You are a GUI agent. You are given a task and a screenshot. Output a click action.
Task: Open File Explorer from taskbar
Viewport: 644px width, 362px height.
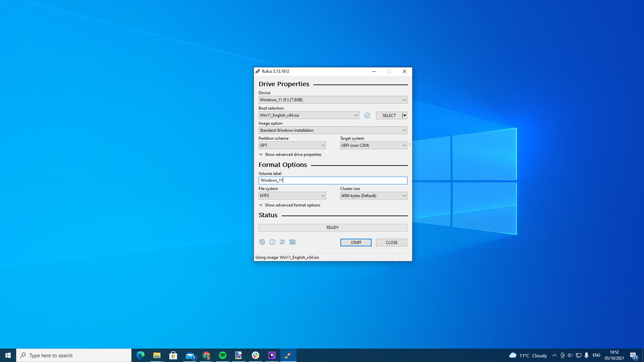156,355
